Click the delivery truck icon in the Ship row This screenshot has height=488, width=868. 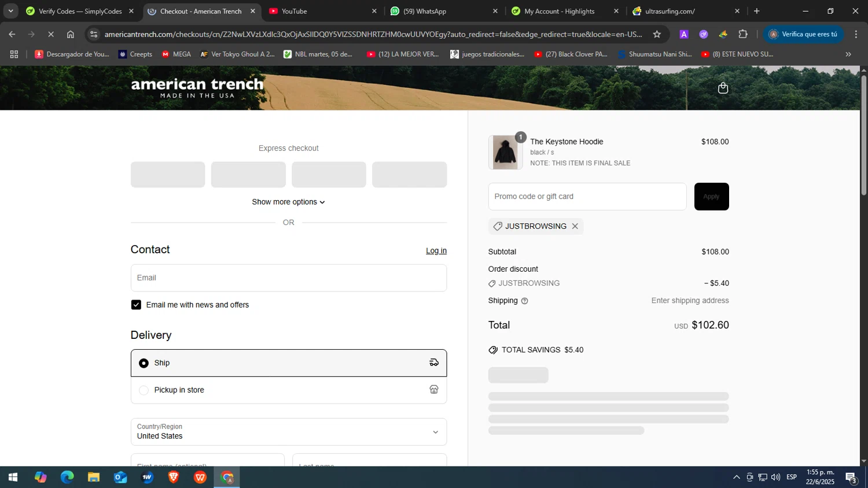tap(434, 363)
